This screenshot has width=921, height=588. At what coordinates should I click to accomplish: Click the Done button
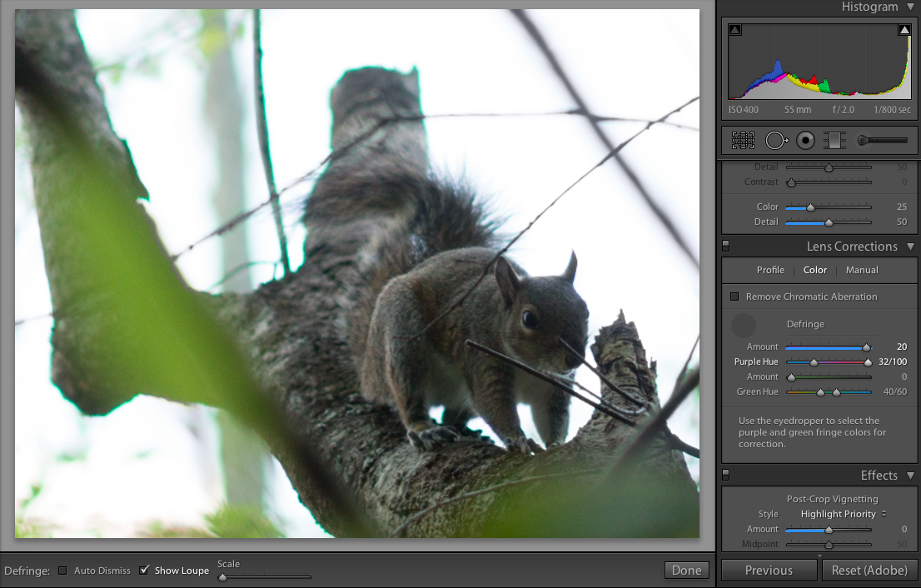686,571
